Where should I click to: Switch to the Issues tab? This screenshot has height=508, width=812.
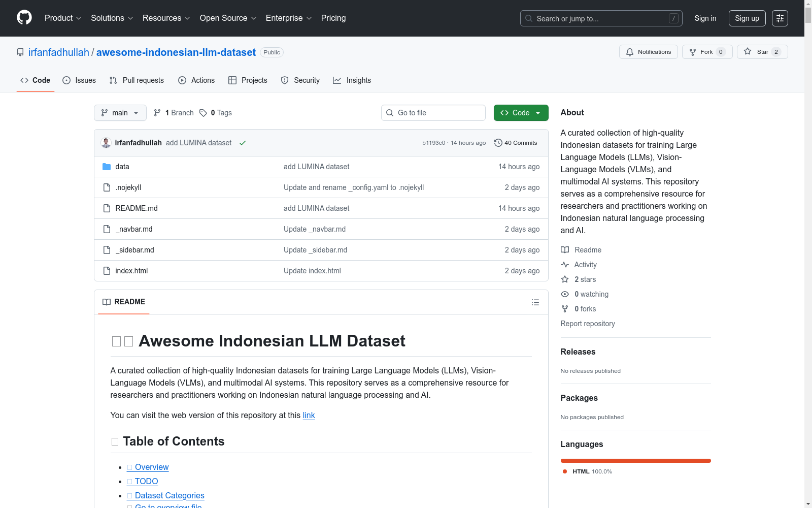click(x=79, y=80)
